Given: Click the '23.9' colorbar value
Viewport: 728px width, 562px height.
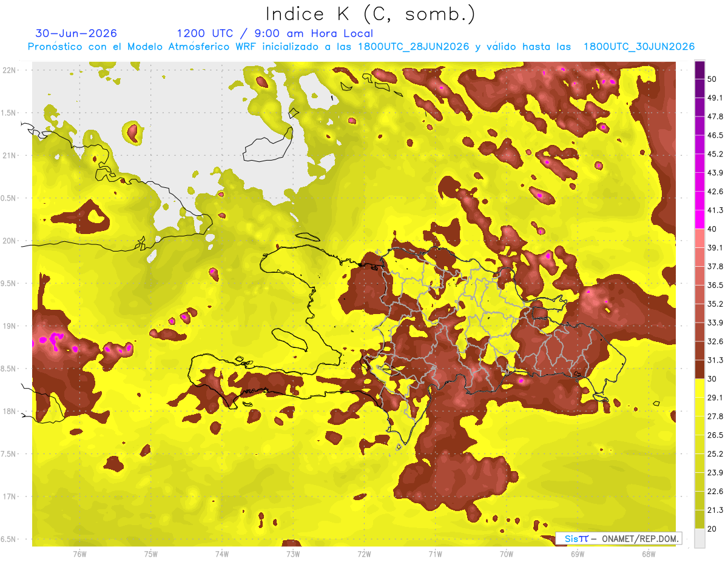Looking at the screenshot, I should coord(715,473).
